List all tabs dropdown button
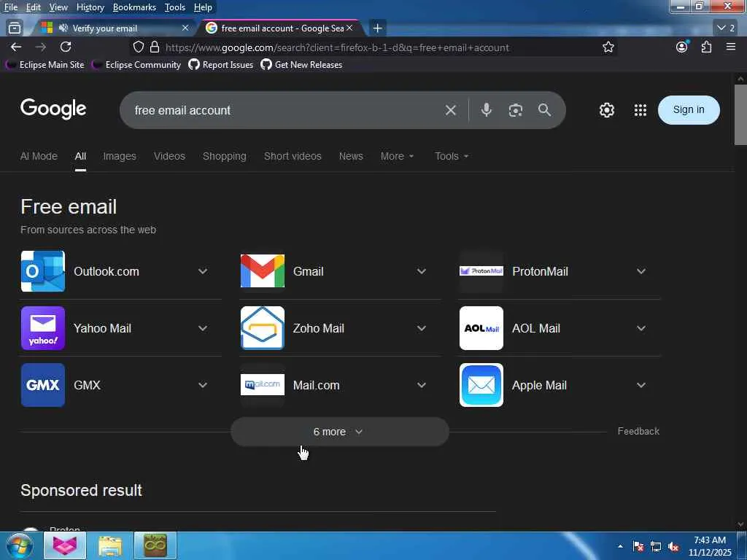Viewport: 747px width, 560px height. (x=726, y=28)
